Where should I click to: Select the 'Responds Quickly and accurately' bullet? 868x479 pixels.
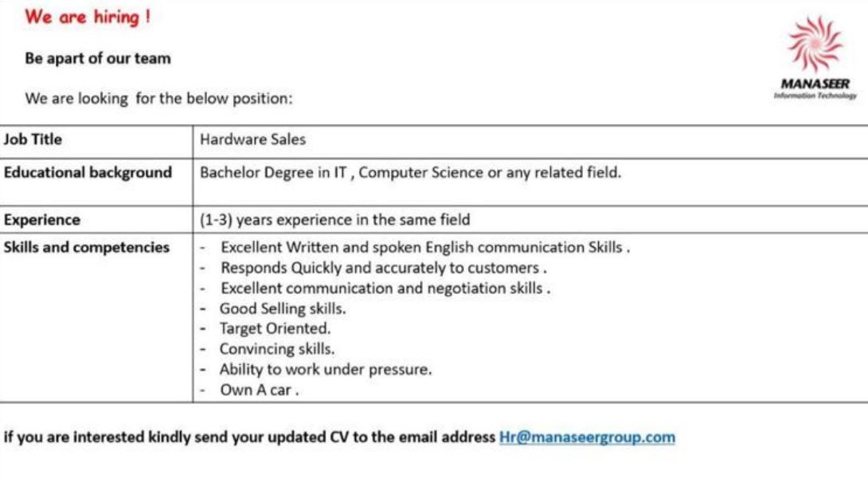click(383, 268)
